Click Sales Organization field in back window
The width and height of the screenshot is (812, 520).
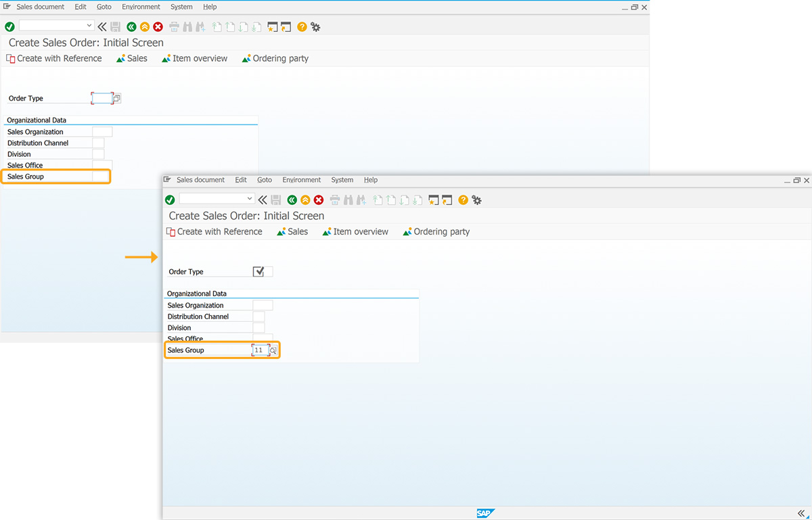pyautogui.click(x=102, y=132)
